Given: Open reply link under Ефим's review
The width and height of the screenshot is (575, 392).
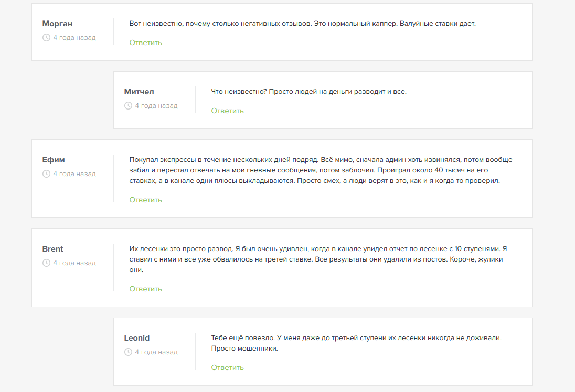Looking at the screenshot, I should [145, 200].
